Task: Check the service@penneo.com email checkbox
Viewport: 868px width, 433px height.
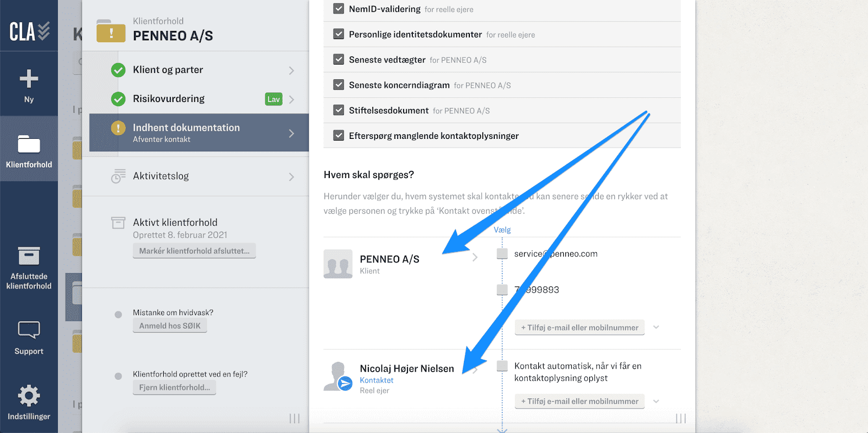Action: [x=502, y=253]
